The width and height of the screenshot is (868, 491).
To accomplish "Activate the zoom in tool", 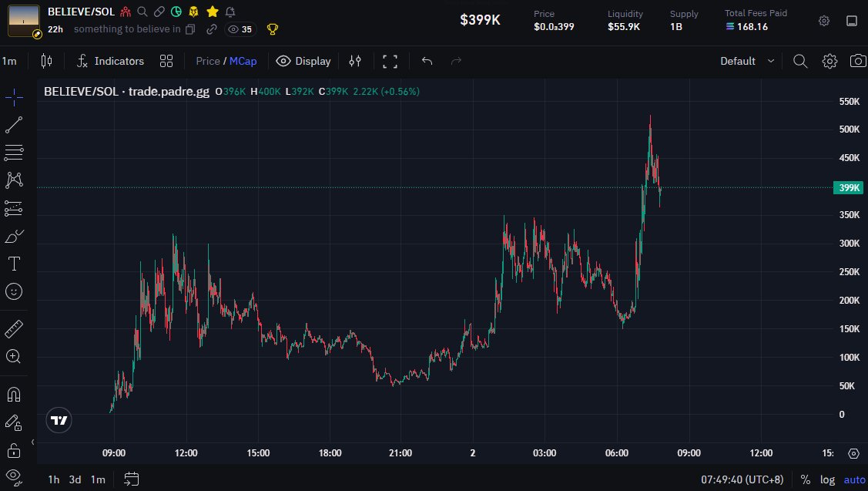I will 14,356.
